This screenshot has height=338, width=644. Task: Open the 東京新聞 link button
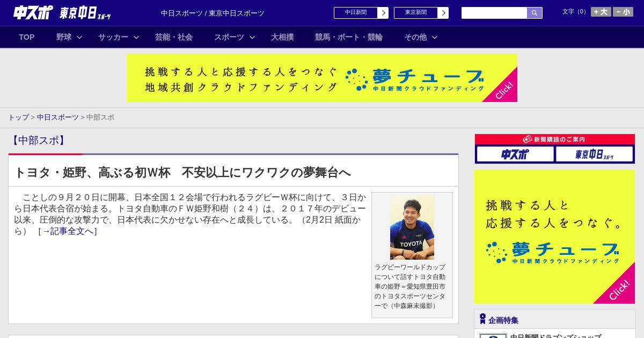pos(416,13)
